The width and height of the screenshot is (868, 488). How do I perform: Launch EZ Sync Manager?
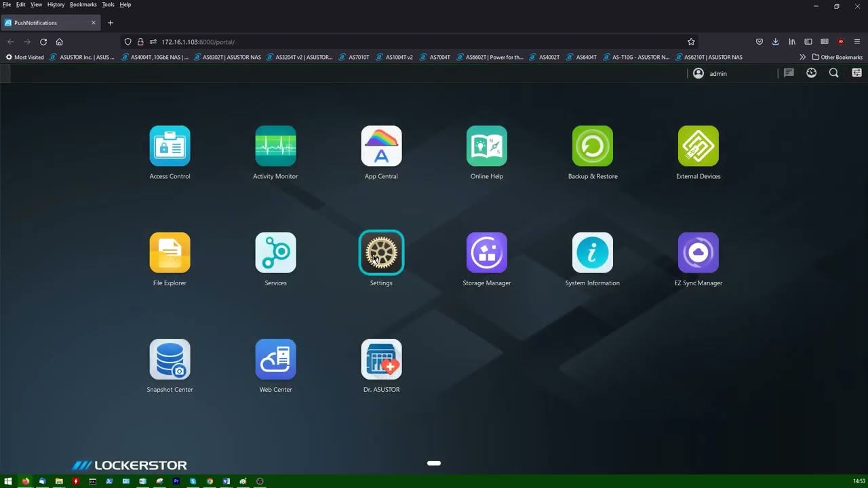698,253
